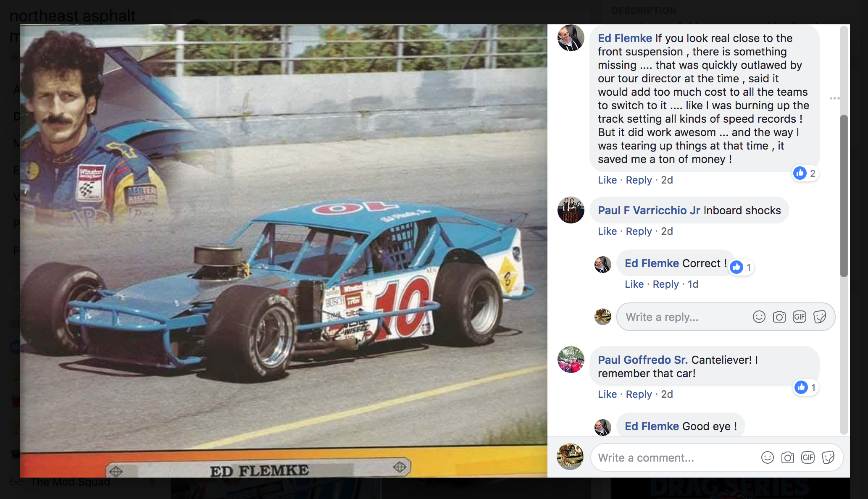Add a sticker to the reply

coord(820,317)
